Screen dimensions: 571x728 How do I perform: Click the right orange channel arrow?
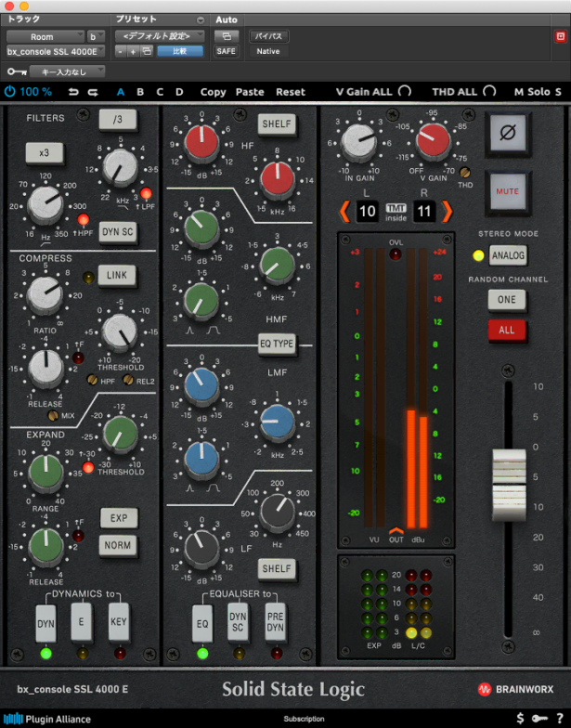(x=447, y=212)
